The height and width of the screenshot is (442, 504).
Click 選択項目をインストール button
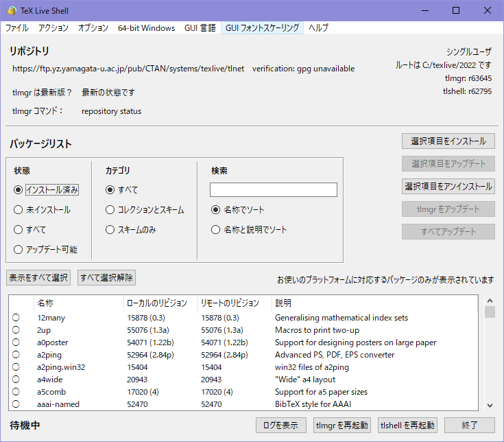tap(448, 141)
